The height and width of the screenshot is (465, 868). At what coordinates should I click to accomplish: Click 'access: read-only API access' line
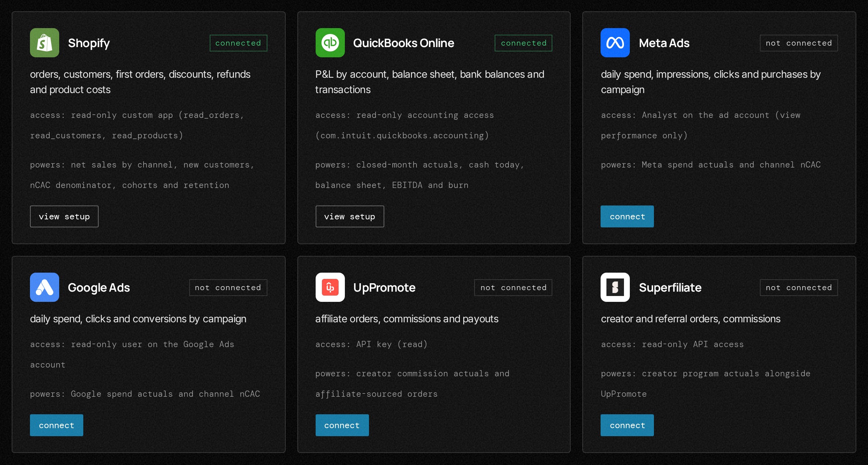672,344
